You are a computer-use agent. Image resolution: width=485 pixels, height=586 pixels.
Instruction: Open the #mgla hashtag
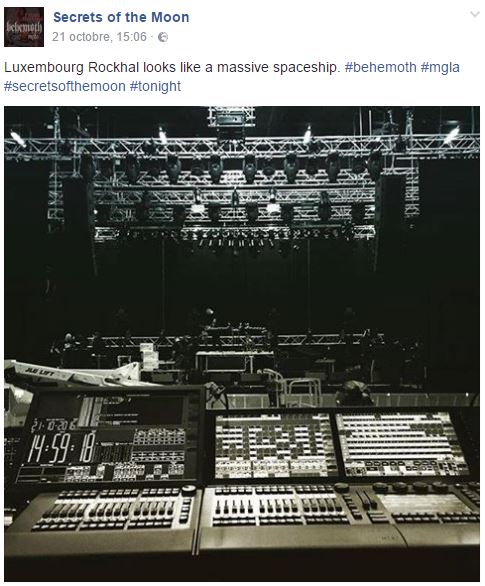[440, 67]
